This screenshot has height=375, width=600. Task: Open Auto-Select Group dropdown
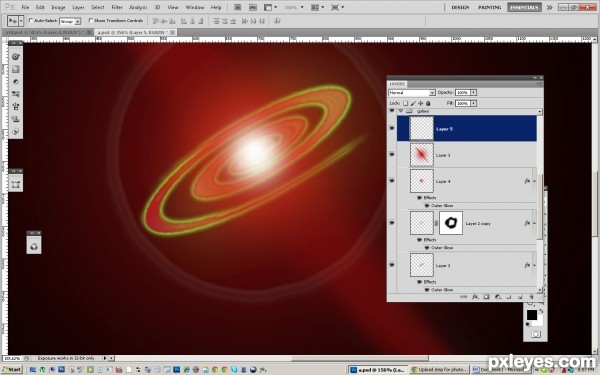click(x=70, y=21)
